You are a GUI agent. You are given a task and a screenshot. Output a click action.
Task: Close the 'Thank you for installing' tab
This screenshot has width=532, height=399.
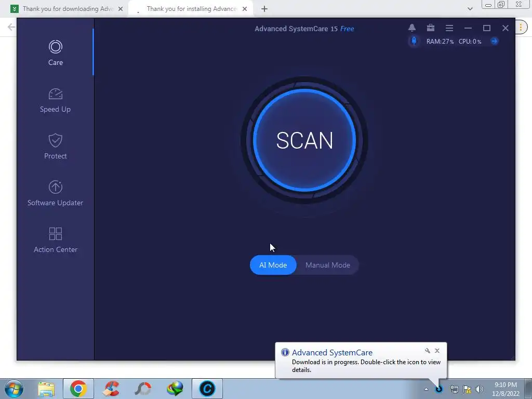(x=245, y=9)
